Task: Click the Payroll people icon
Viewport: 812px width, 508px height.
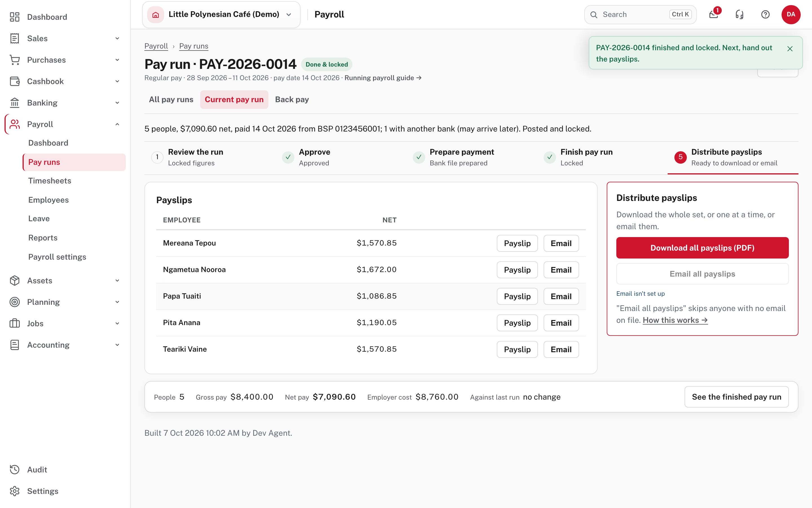Action: (x=14, y=124)
